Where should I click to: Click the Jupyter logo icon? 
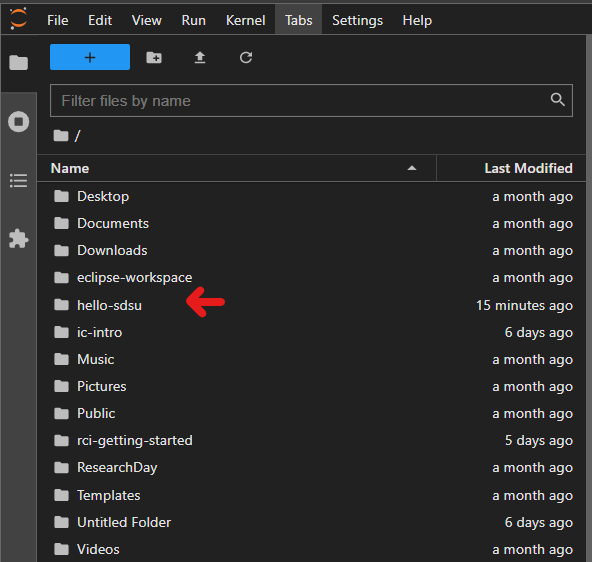(x=18, y=18)
